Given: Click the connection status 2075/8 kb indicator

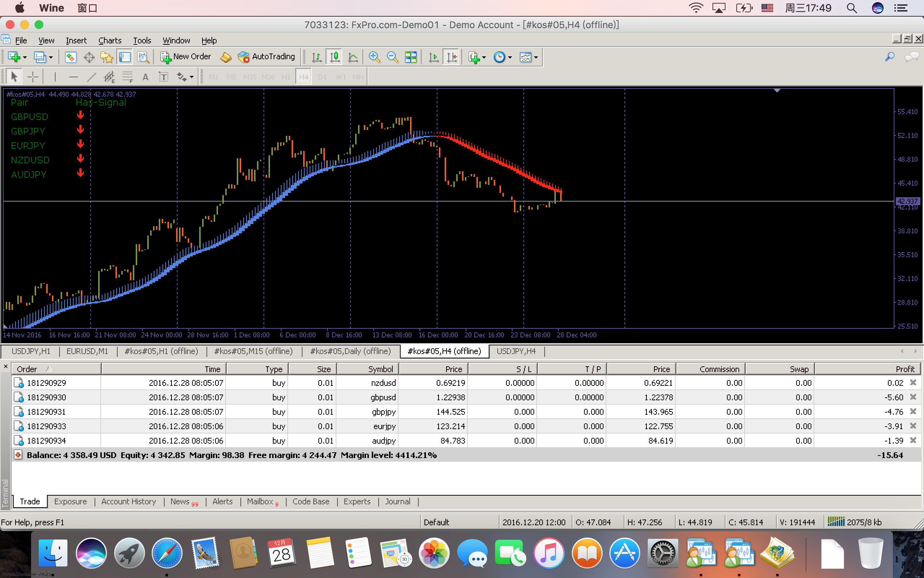Looking at the screenshot, I should (x=854, y=522).
